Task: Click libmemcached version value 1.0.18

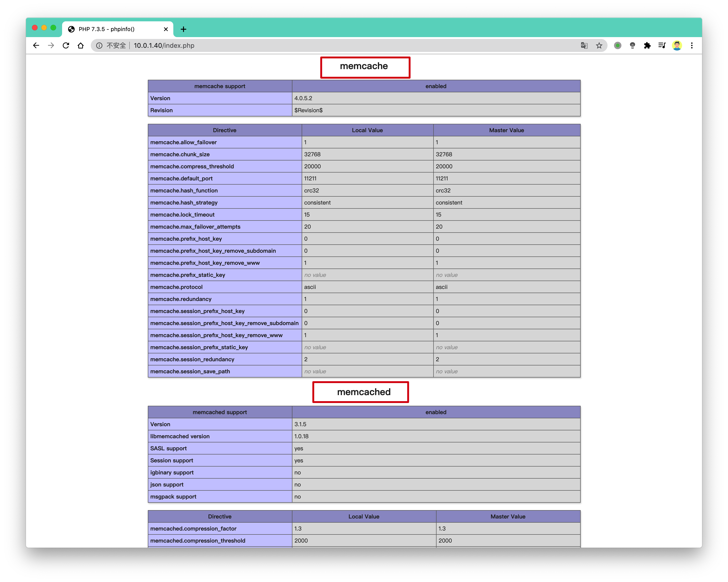Action: 301,436
